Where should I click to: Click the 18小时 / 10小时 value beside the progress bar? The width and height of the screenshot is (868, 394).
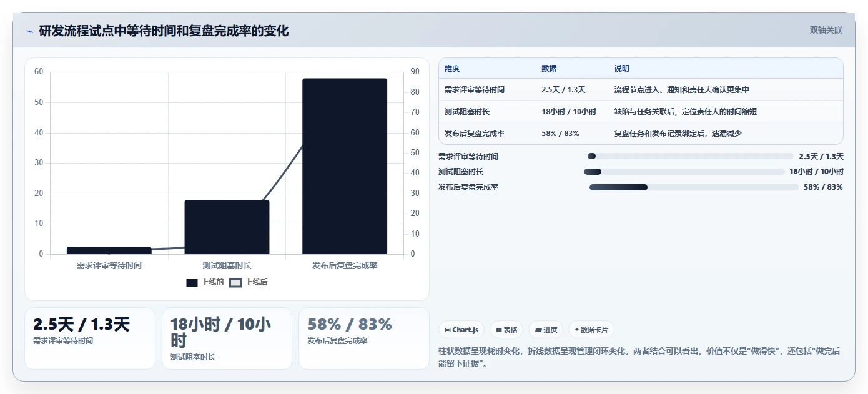tap(816, 172)
